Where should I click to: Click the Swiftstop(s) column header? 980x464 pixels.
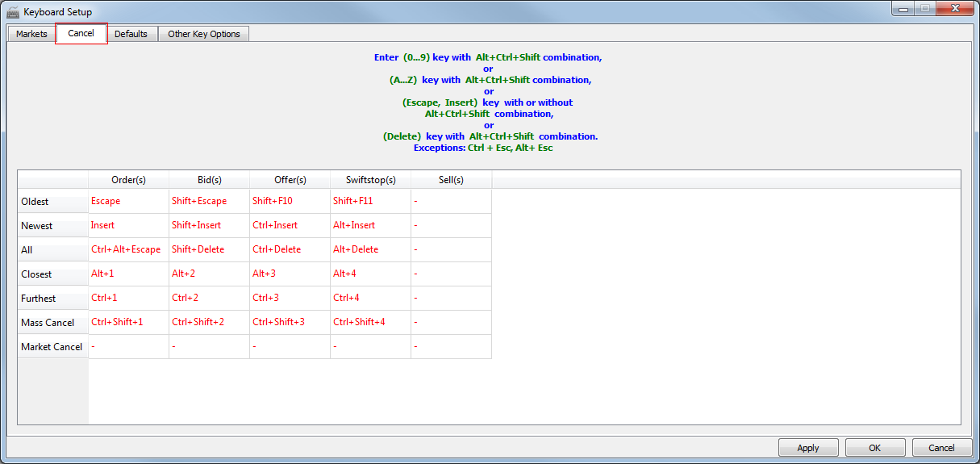click(370, 180)
